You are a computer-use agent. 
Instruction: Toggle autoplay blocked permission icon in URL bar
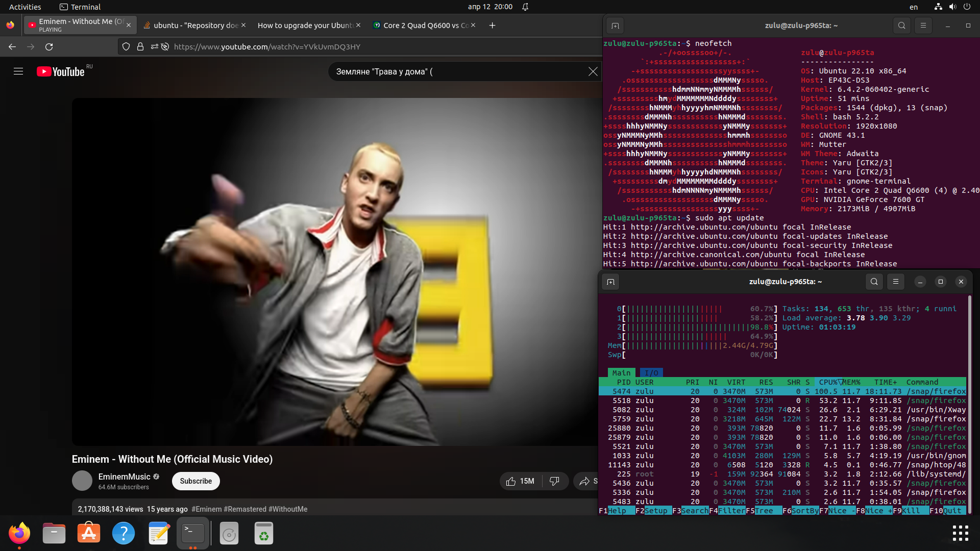point(165,47)
